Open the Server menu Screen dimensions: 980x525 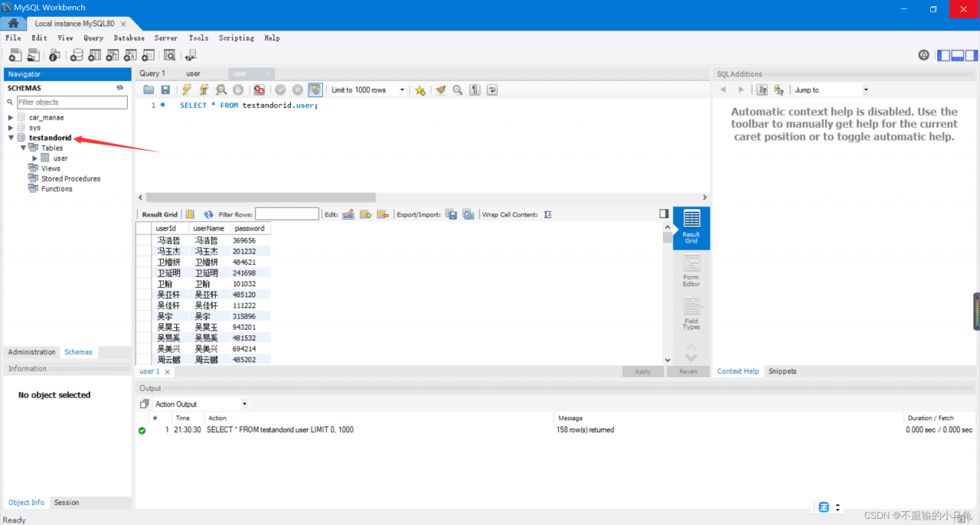coord(166,37)
